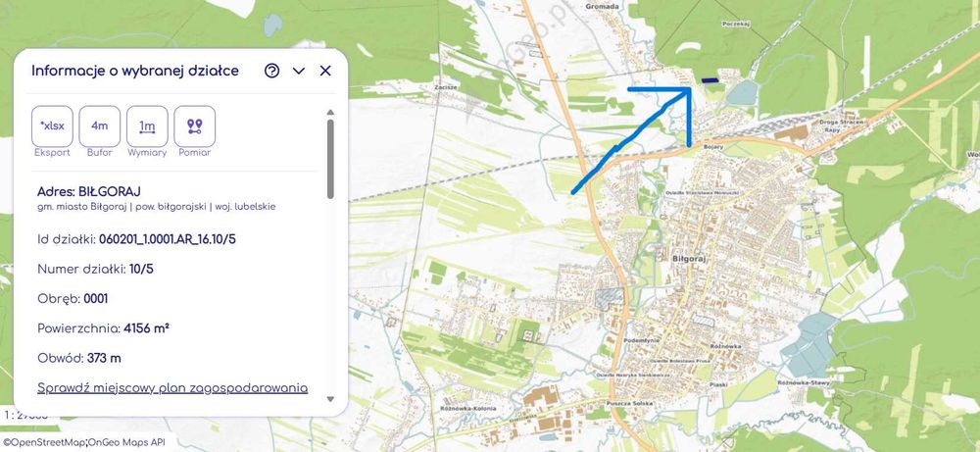Show parcel dimensions with Wymiary tool
Screen dimensions: 980x452
(x=148, y=126)
